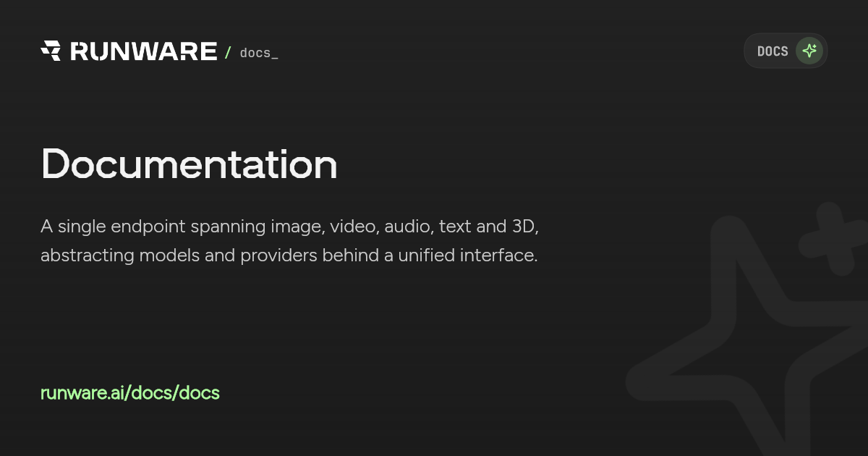Click the green sparkle icon in DOCS badge
The image size is (868, 456).
coord(809,51)
